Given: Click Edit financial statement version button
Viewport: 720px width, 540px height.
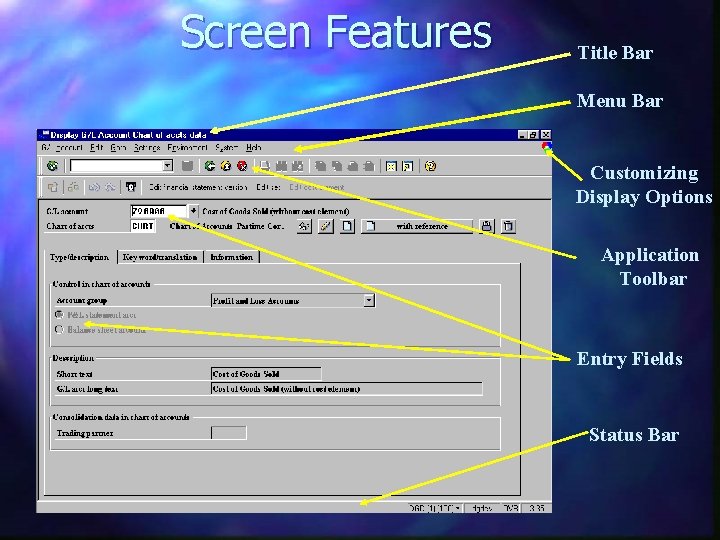Looking at the screenshot, I should (x=198, y=187).
